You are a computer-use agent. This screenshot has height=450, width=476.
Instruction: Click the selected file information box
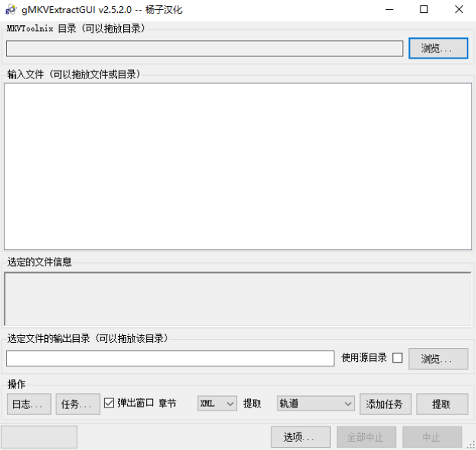coord(237,299)
